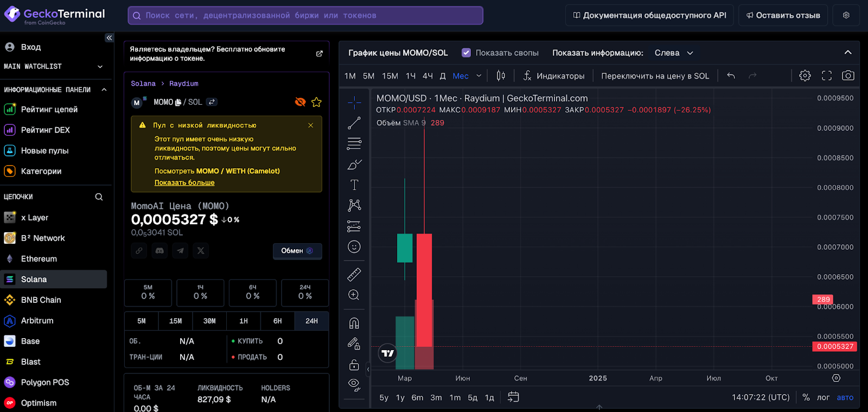Viewport: 868px width, 412px height.
Task: Undo last chart action
Action: (x=731, y=76)
